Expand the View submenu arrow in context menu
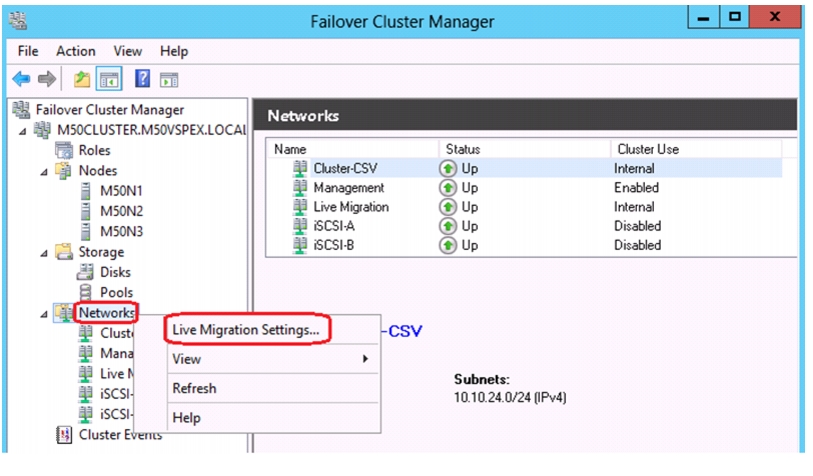Viewport: 813px width, 476px height. coord(365,359)
